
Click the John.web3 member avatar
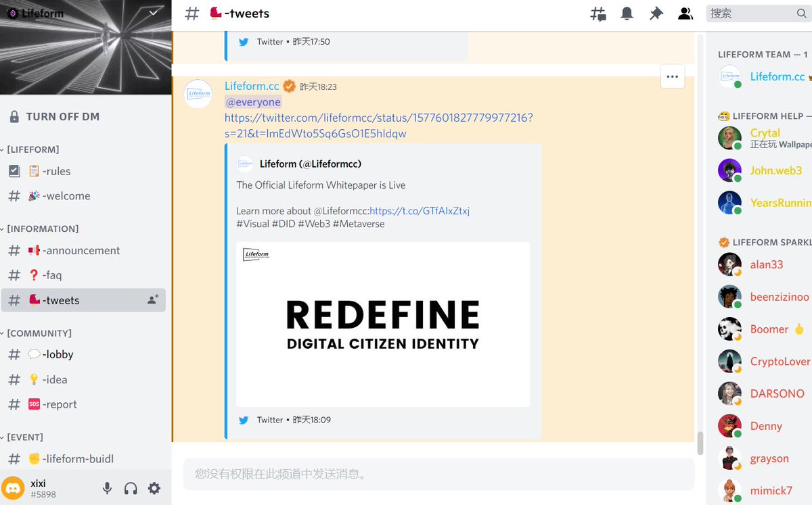tap(729, 170)
